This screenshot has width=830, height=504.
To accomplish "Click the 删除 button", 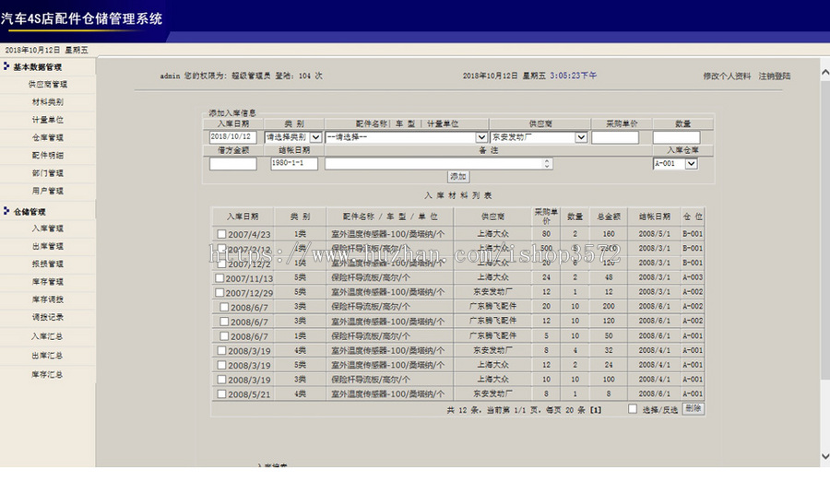I will (693, 409).
